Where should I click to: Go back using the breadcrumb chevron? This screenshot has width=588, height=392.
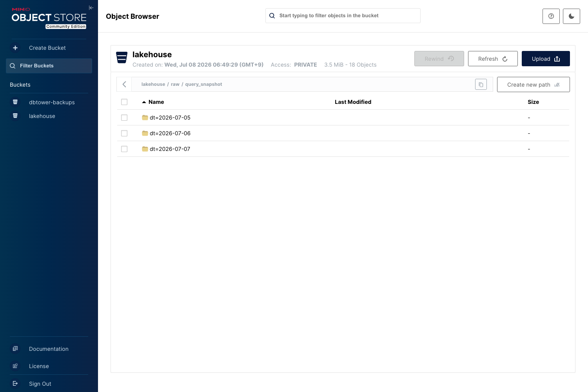[x=124, y=84]
